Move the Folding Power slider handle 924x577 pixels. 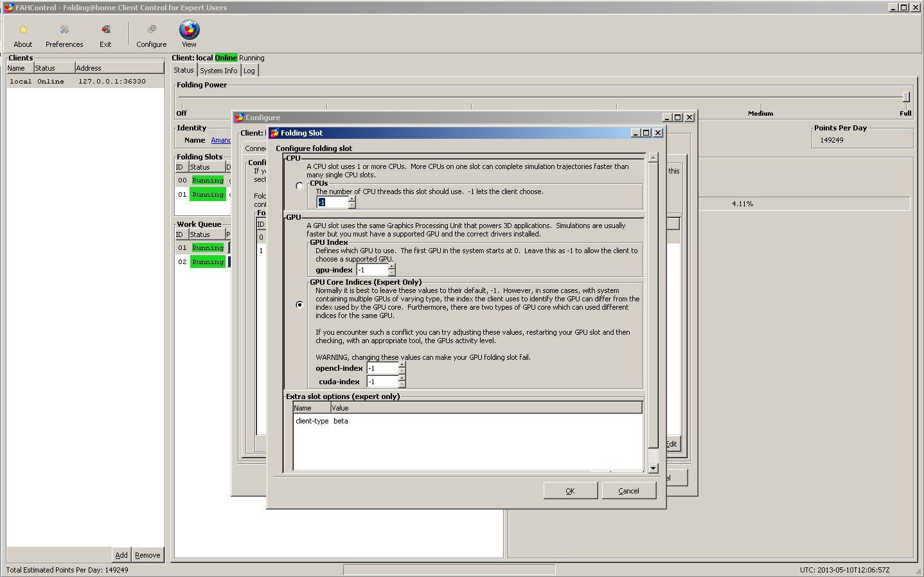(x=906, y=97)
